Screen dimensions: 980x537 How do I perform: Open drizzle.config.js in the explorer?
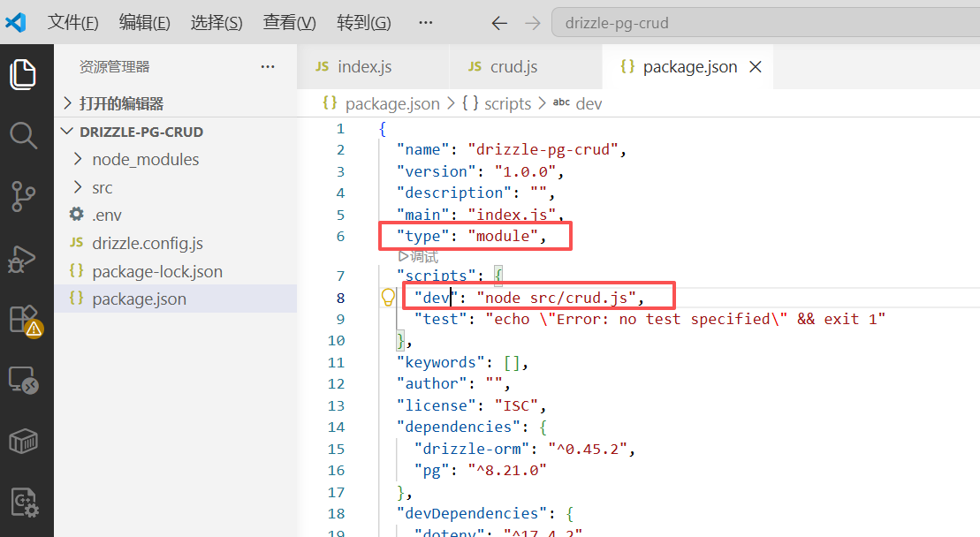point(175,244)
